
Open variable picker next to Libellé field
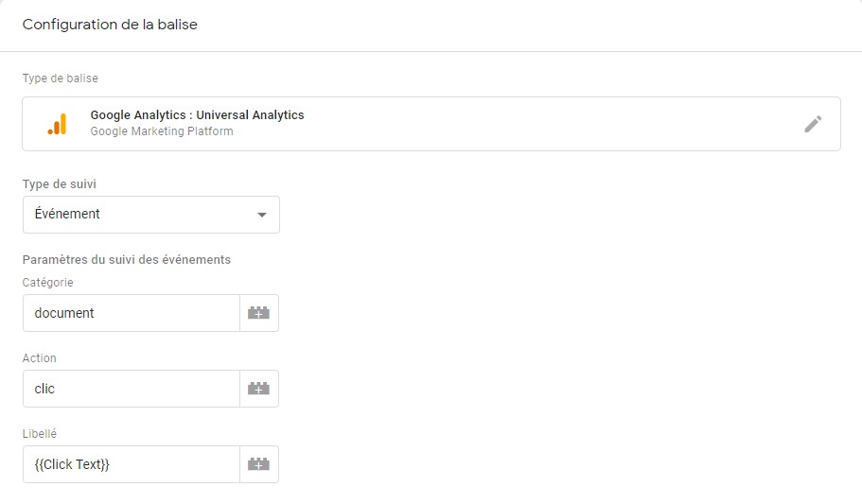tap(259, 464)
